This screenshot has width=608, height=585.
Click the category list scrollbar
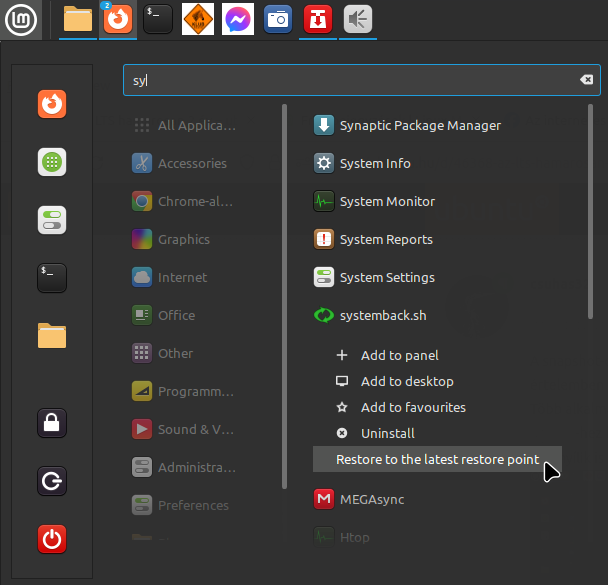point(284,296)
